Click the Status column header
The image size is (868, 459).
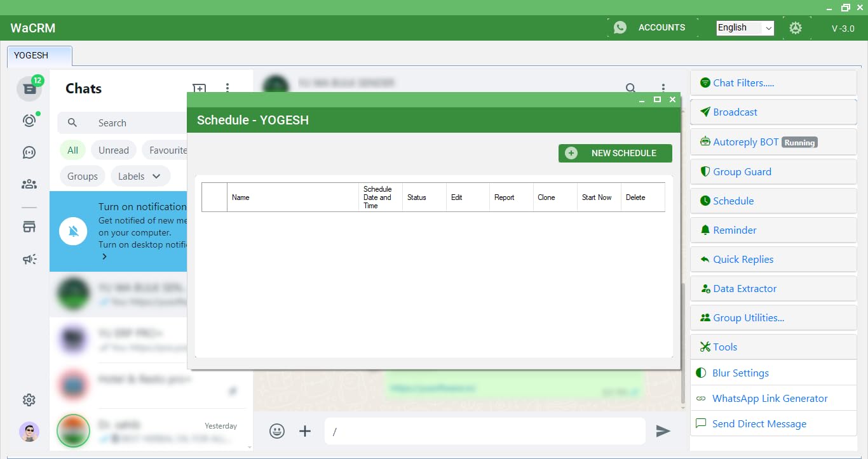click(424, 197)
